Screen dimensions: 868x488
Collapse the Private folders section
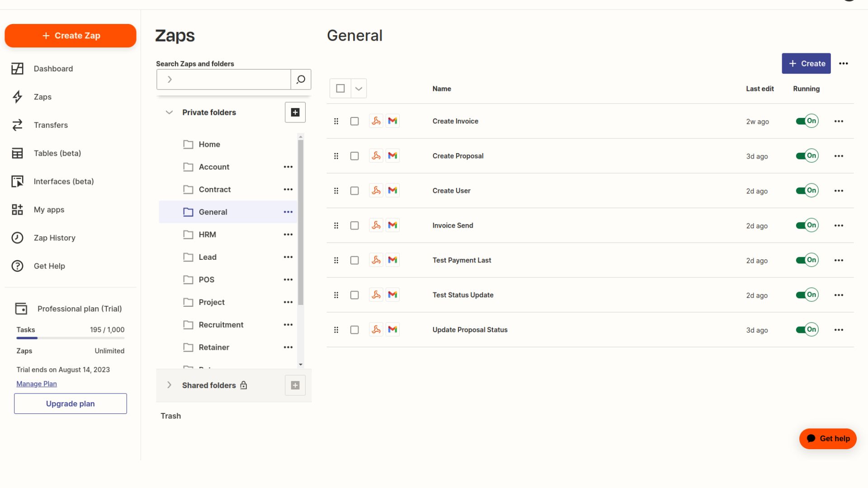pyautogui.click(x=169, y=113)
